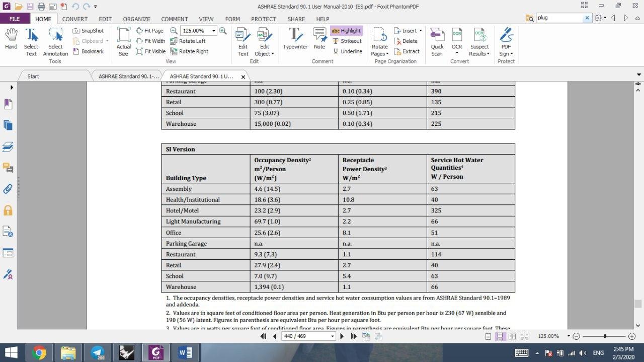This screenshot has height=362, width=644.
Task: Click the Fit Page button
Action: pos(150,31)
